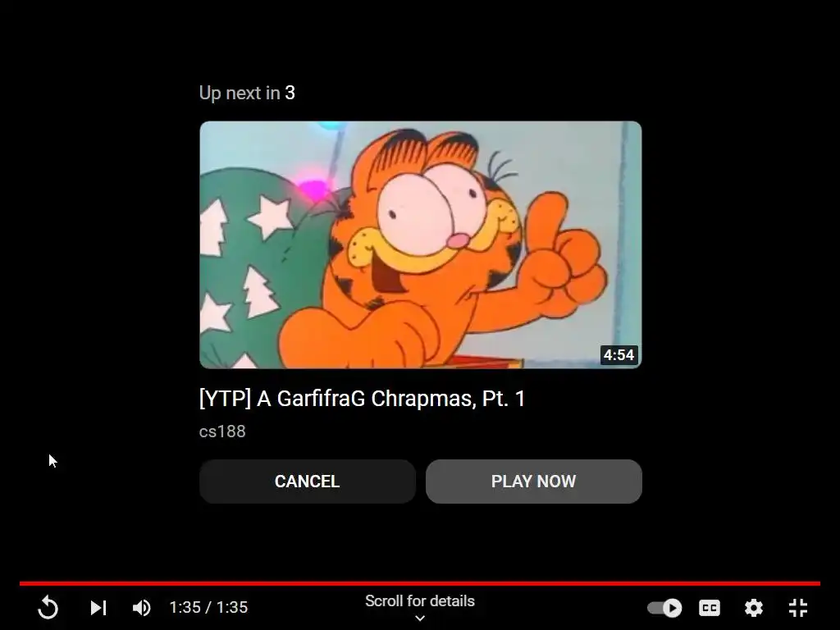
Task: Toggle the autoplay switch
Action: (x=664, y=608)
